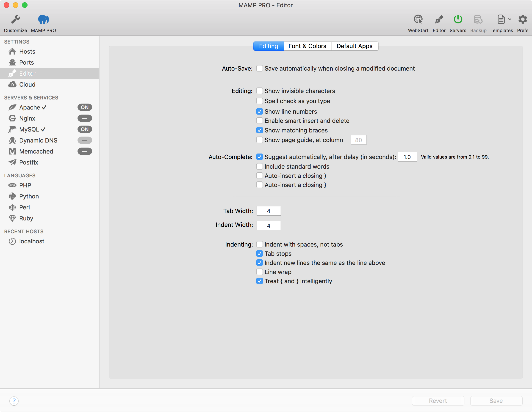Image resolution: width=532 pixels, height=412 pixels.
Task: Open WebStart from the toolbar
Action: (x=418, y=23)
